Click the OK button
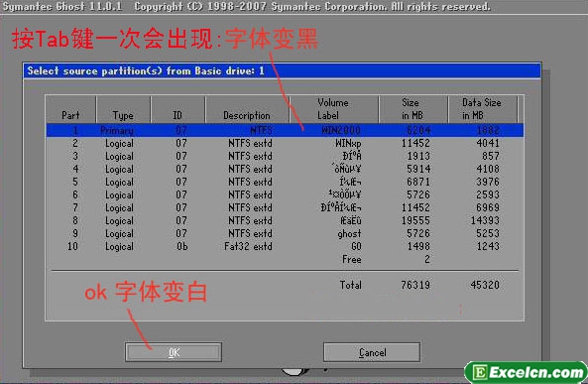This screenshot has height=384, width=588. (x=174, y=352)
